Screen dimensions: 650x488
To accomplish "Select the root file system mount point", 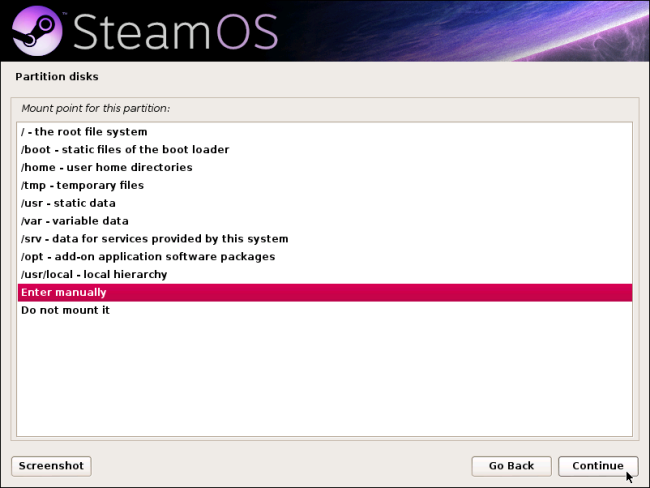I will (325, 132).
